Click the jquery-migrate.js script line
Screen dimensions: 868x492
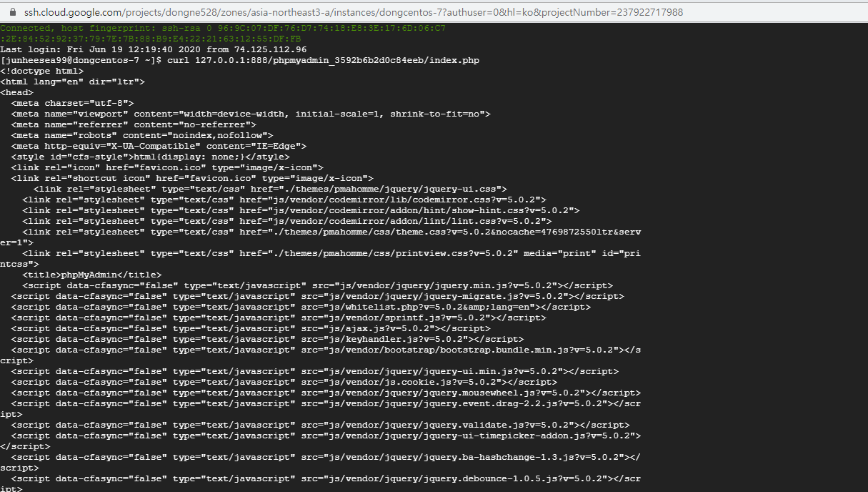click(318, 296)
